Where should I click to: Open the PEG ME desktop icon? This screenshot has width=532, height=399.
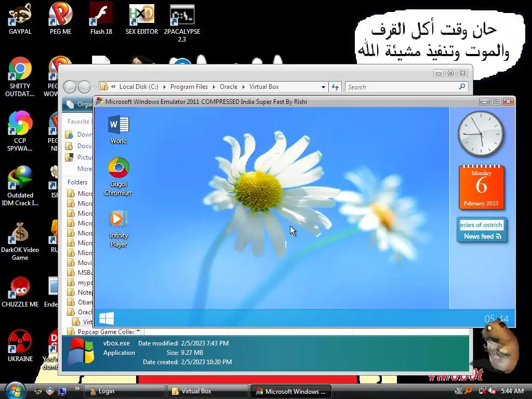click(60, 19)
